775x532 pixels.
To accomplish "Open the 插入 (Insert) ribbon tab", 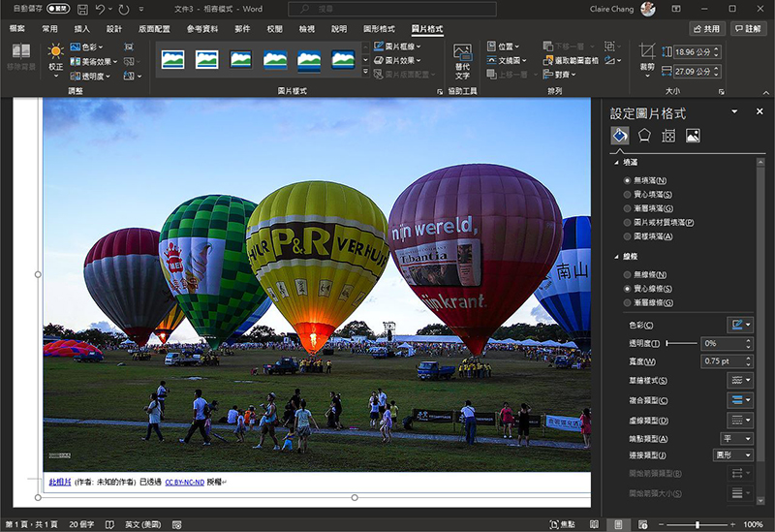I will coord(82,29).
